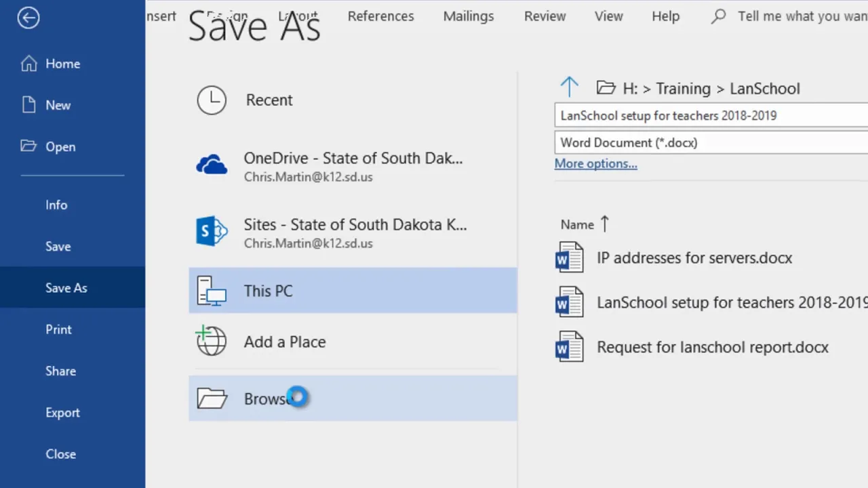Click the New blank page icon

(x=28, y=105)
